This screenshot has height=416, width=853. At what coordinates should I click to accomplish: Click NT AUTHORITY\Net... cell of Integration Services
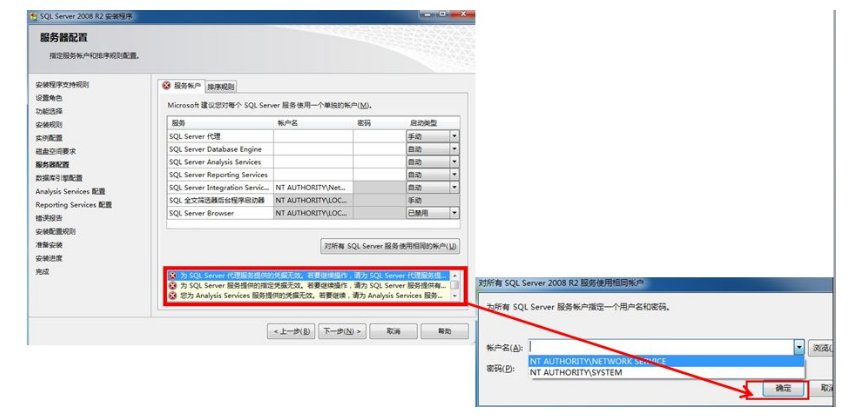coord(313,188)
